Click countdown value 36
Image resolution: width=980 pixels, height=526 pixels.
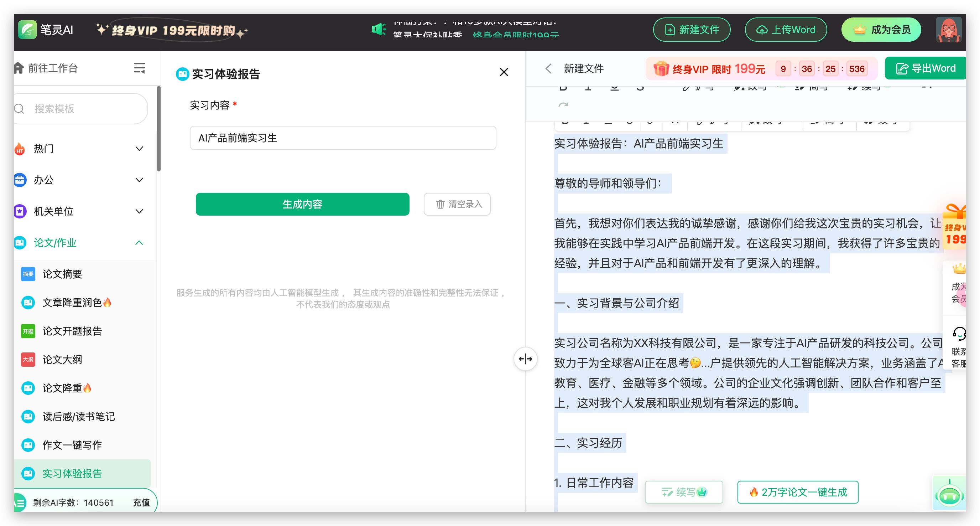coord(807,69)
